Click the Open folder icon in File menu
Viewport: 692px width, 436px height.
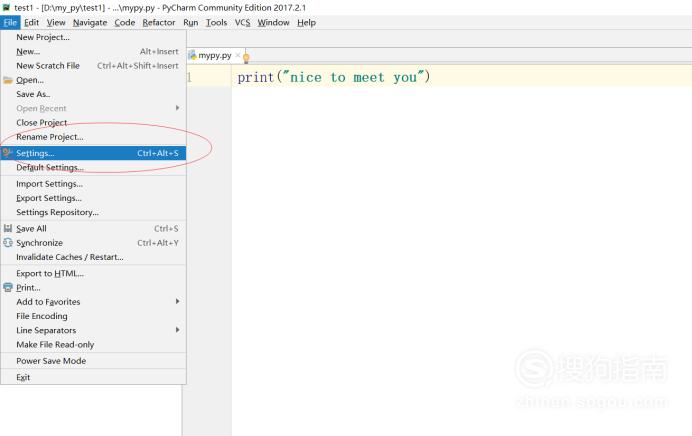click(8, 80)
